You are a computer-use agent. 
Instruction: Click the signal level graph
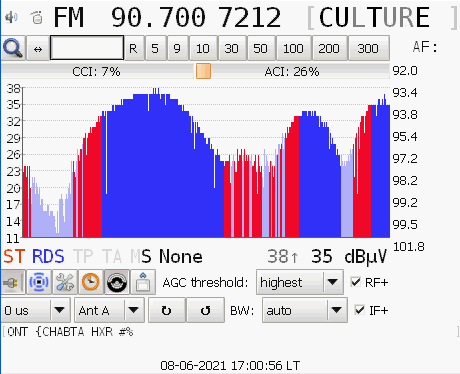tap(206, 162)
